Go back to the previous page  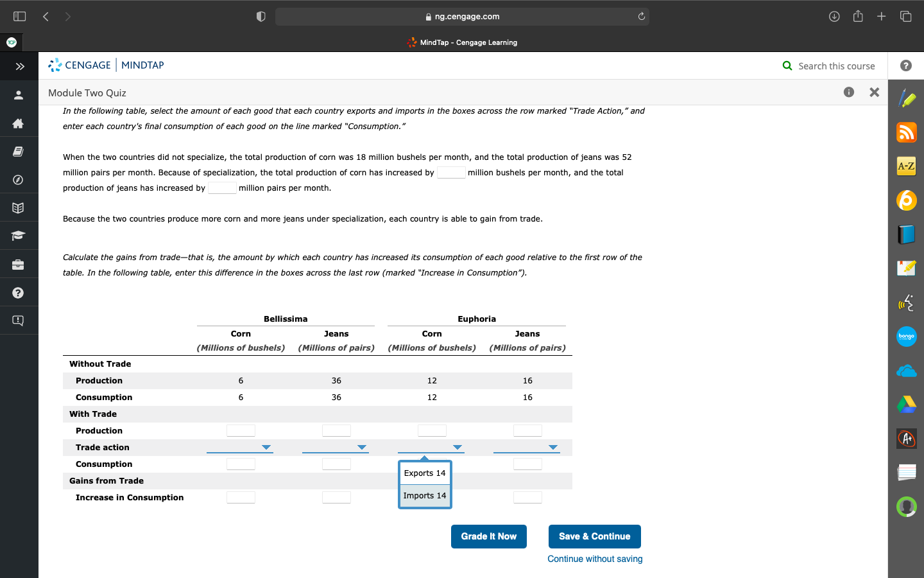[x=46, y=17]
